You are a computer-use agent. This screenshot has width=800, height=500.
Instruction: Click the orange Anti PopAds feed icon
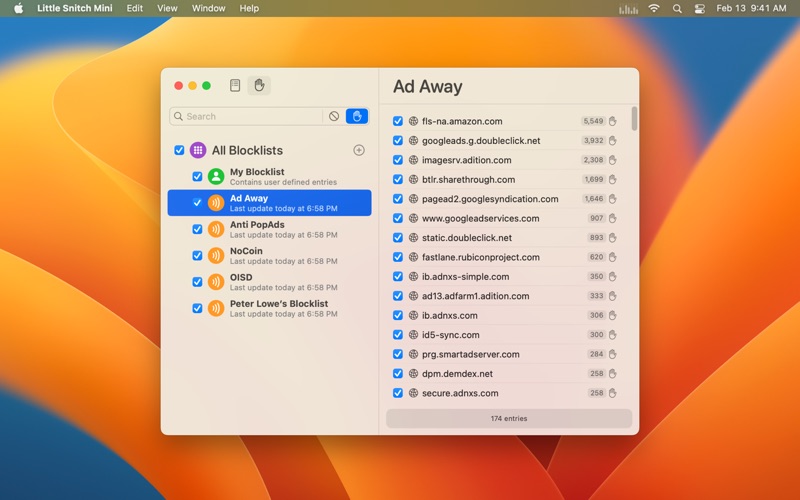click(216, 229)
